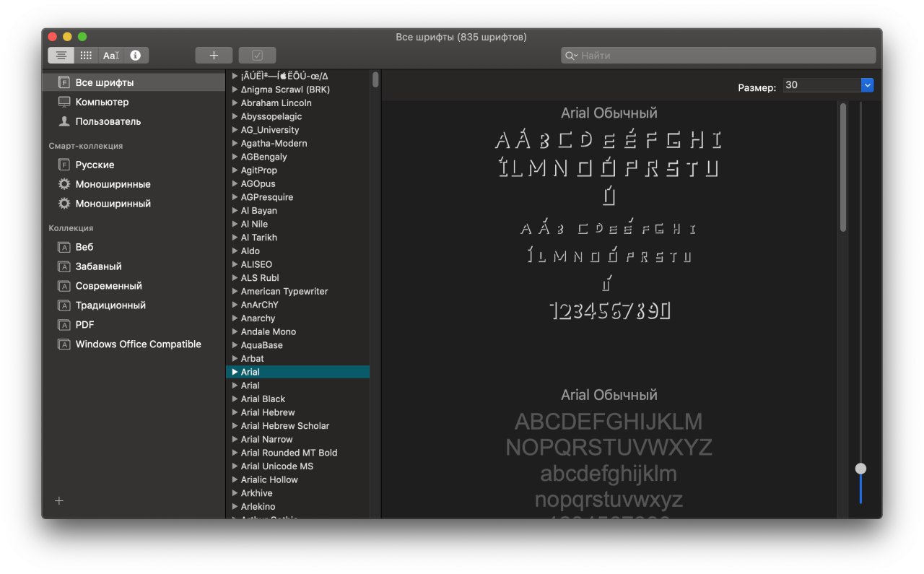The width and height of the screenshot is (924, 574).
Task: Open the Размер size dropdown arrow
Action: click(867, 85)
